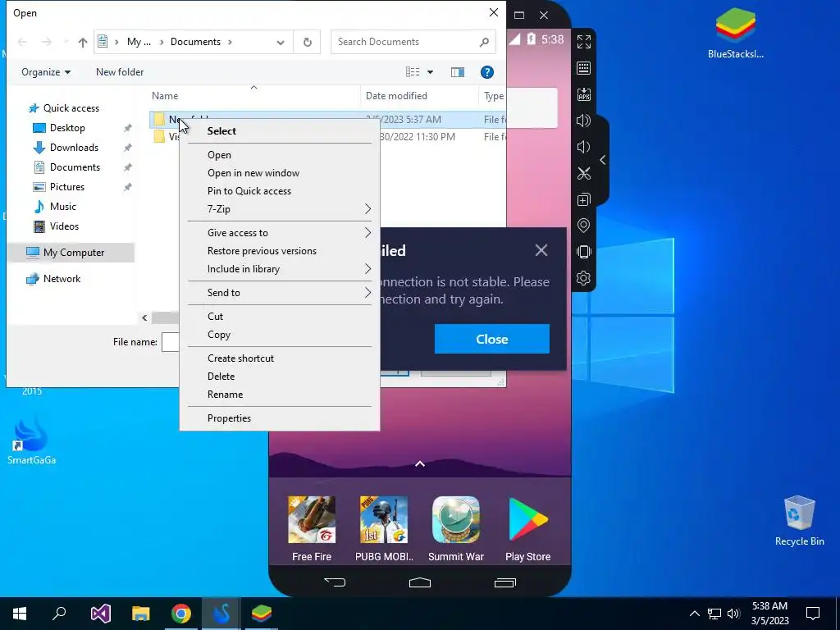Image resolution: width=840 pixels, height=630 pixels.
Task: Open the emulator settings gear icon
Action: (x=583, y=278)
